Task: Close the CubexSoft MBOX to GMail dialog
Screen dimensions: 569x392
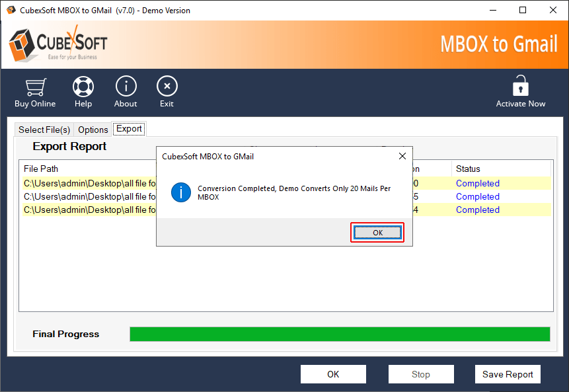Action: click(402, 157)
